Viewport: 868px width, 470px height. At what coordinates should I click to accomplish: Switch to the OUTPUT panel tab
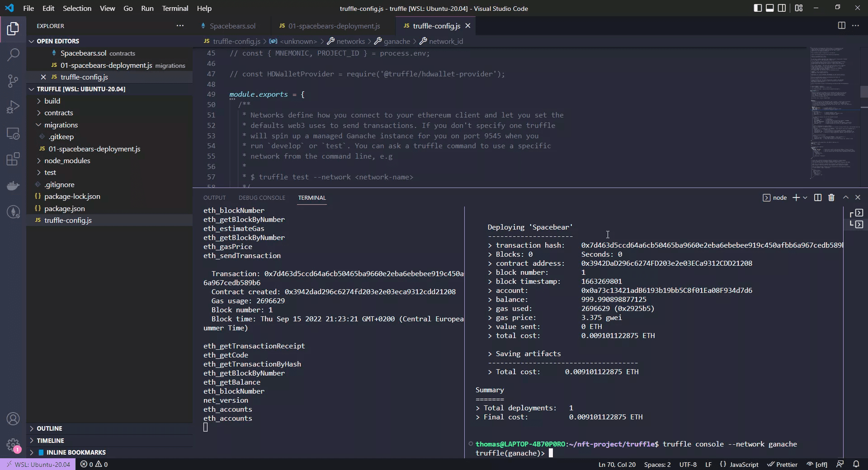pos(214,197)
